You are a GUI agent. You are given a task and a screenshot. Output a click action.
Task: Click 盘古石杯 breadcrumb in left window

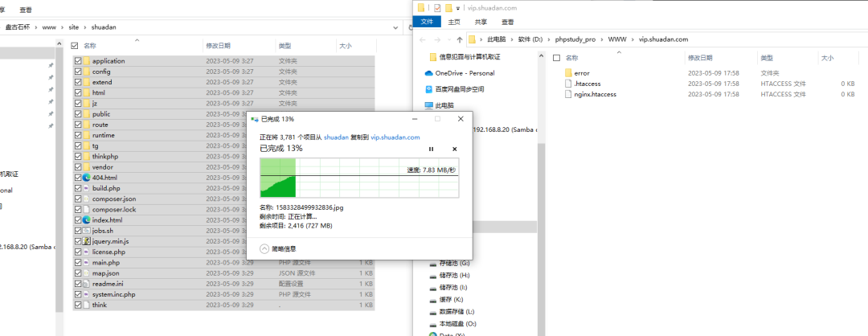tap(19, 27)
